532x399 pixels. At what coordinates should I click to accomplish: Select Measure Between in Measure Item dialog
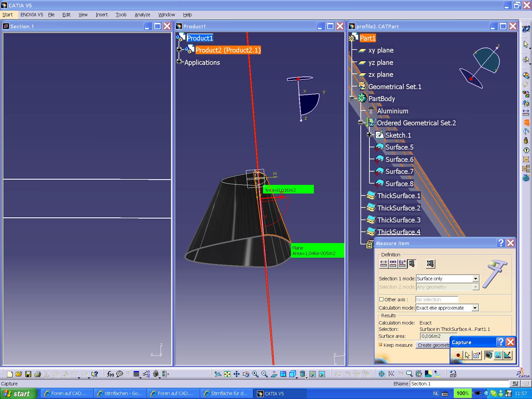pos(384,264)
